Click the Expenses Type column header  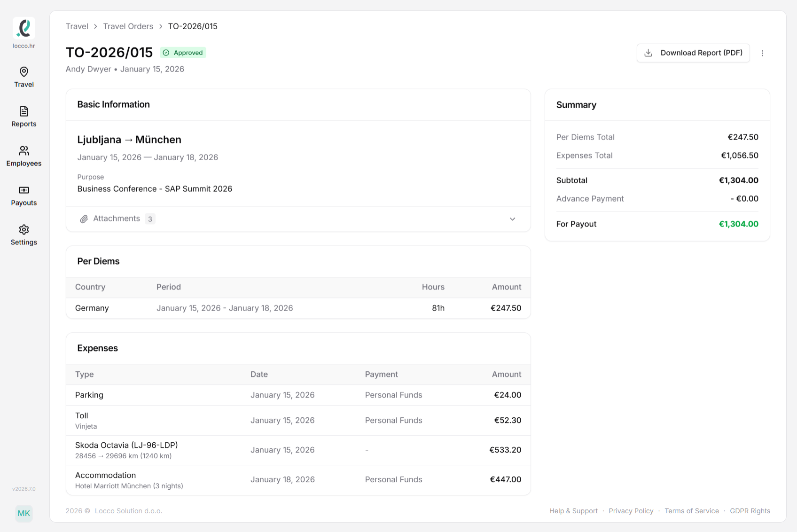click(x=85, y=375)
